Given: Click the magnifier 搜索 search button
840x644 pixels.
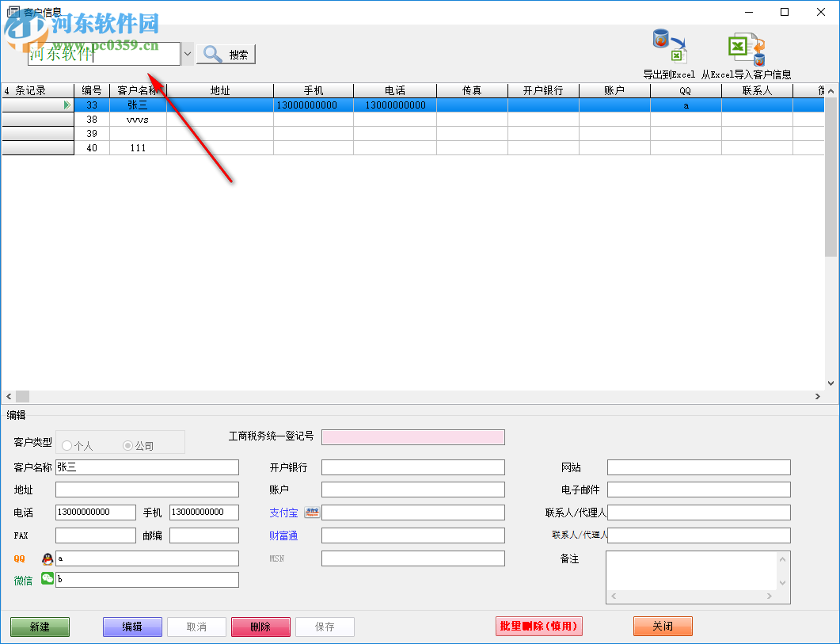Looking at the screenshot, I should pos(226,54).
